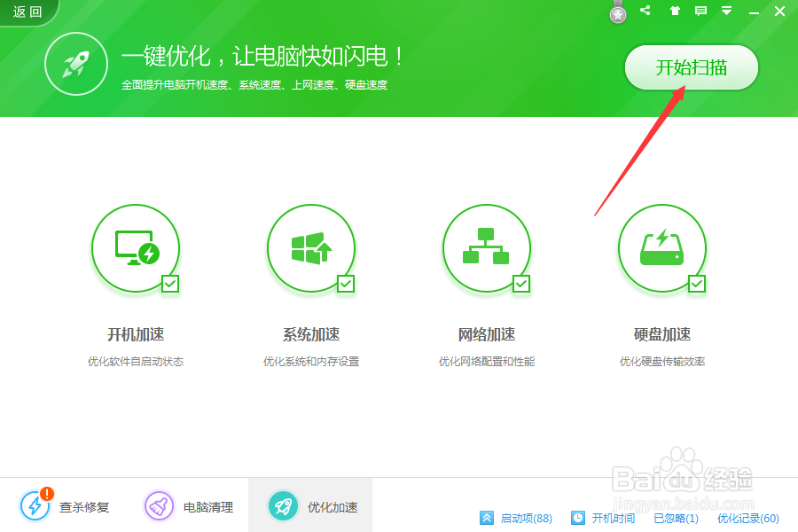
Task: Click the 优化软件自启动状态 description
Action: (x=136, y=362)
